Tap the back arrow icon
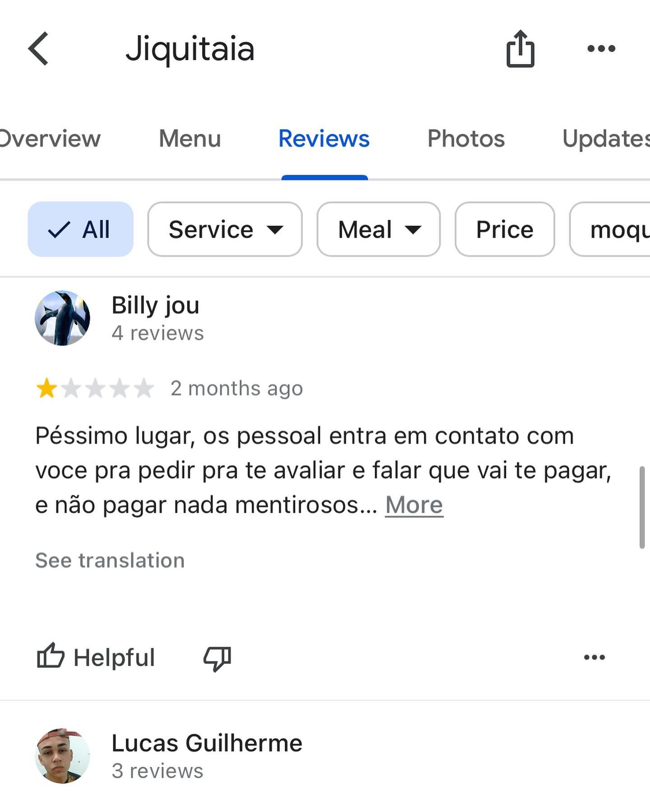 click(x=38, y=49)
